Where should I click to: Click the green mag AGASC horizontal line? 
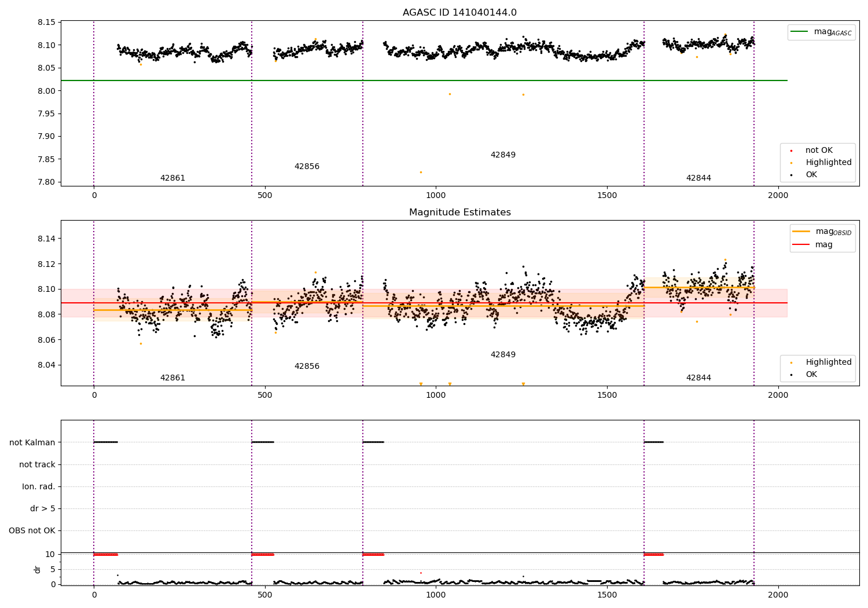click(424, 80)
